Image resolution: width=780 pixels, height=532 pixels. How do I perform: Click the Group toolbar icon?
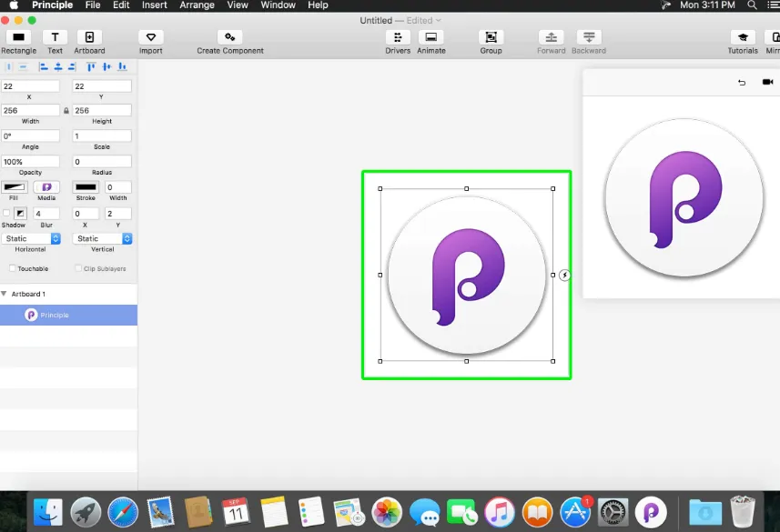491,37
